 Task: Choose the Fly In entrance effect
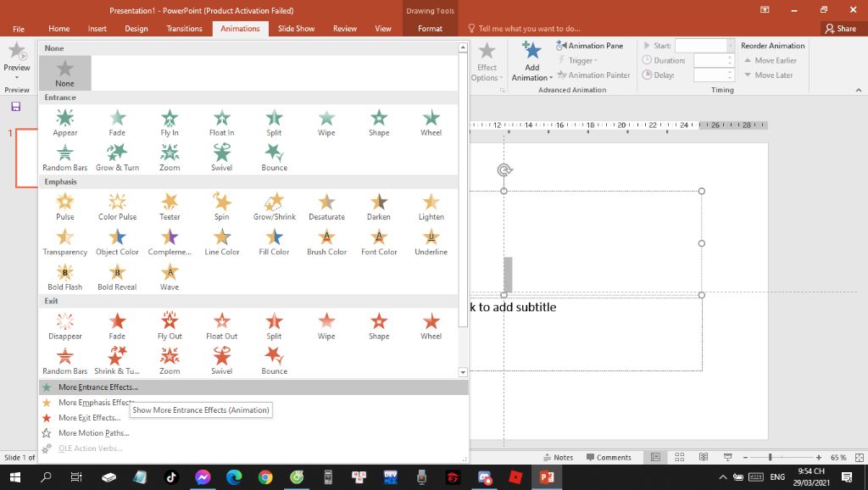pyautogui.click(x=170, y=122)
